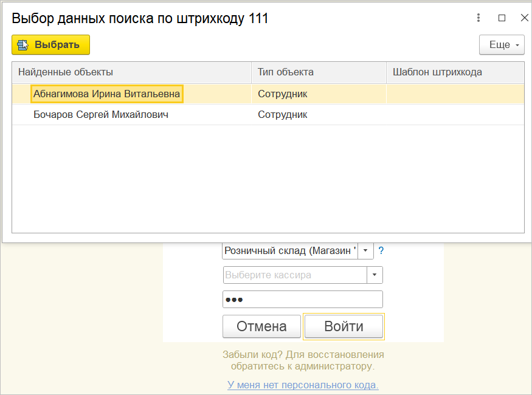The width and height of the screenshot is (532, 395).
Task: Open the three-dot window options menu
Action: point(479,18)
